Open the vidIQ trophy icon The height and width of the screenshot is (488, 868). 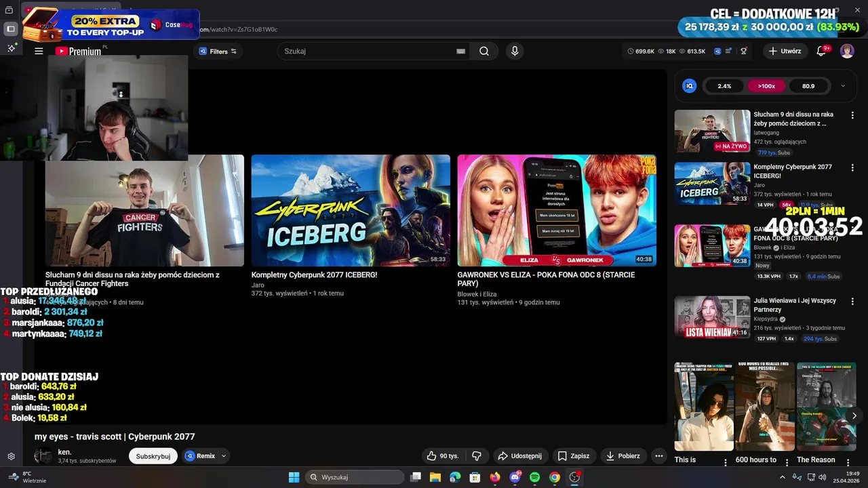pyautogui.click(x=744, y=51)
